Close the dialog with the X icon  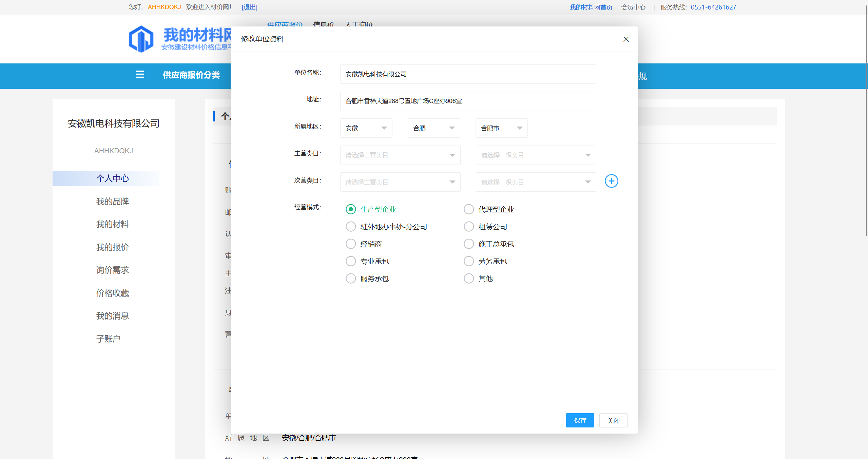[626, 39]
